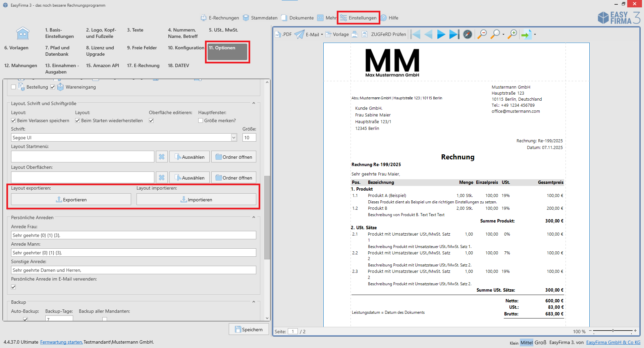Jump to the last preview page
Image resolution: width=644 pixels, height=348 pixels.
[x=454, y=34]
